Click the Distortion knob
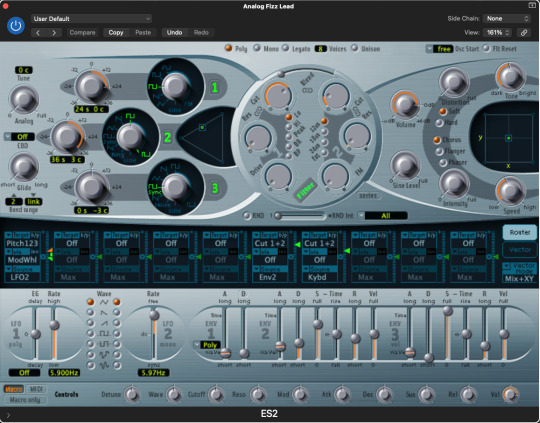The image size is (540, 423). point(454,83)
